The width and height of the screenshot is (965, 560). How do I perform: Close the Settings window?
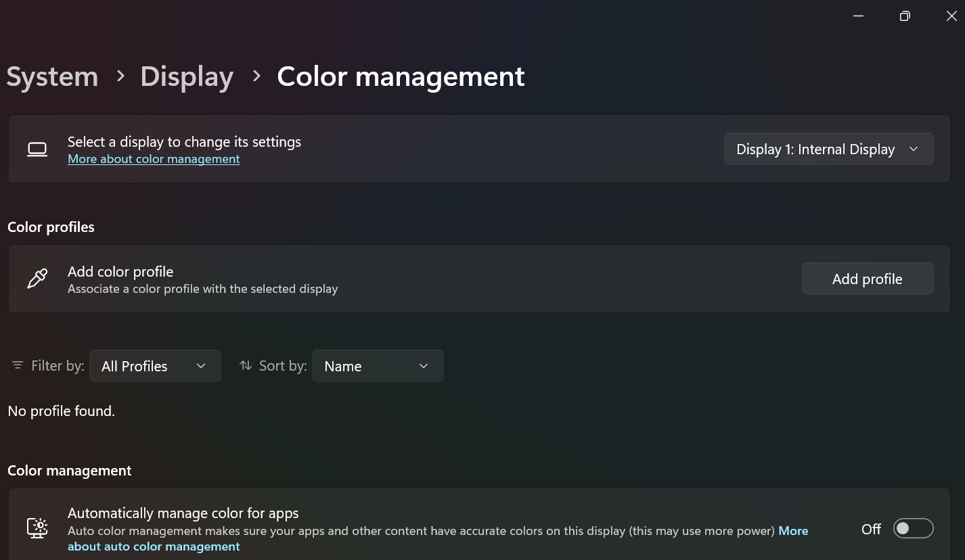(951, 16)
